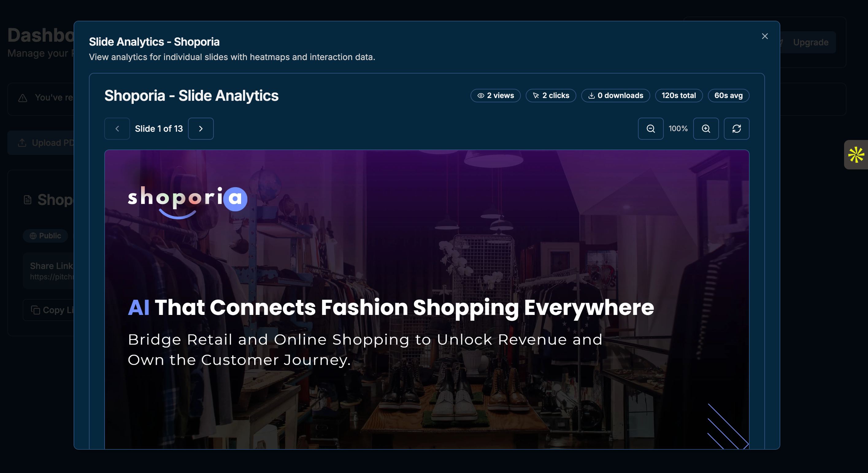The height and width of the screenshot is (473, 868).
Task: Click the Upgrade button behind dialog
Action: pyautogui.click(x=810, y=42)
